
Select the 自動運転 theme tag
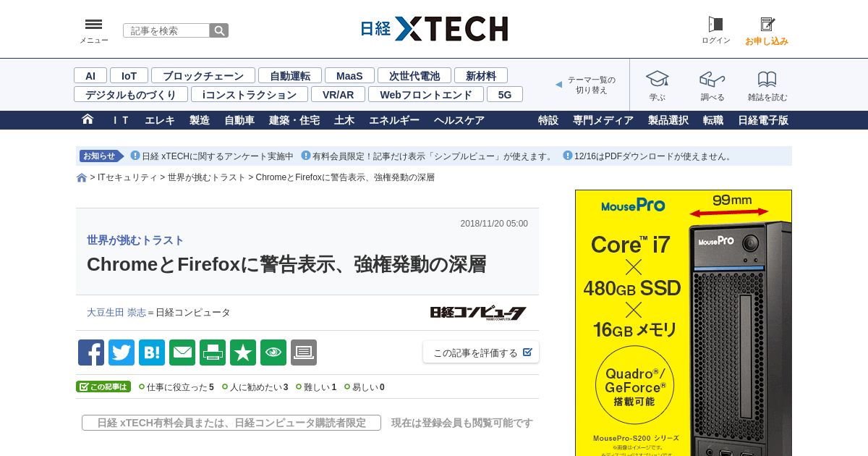(290, 75)
